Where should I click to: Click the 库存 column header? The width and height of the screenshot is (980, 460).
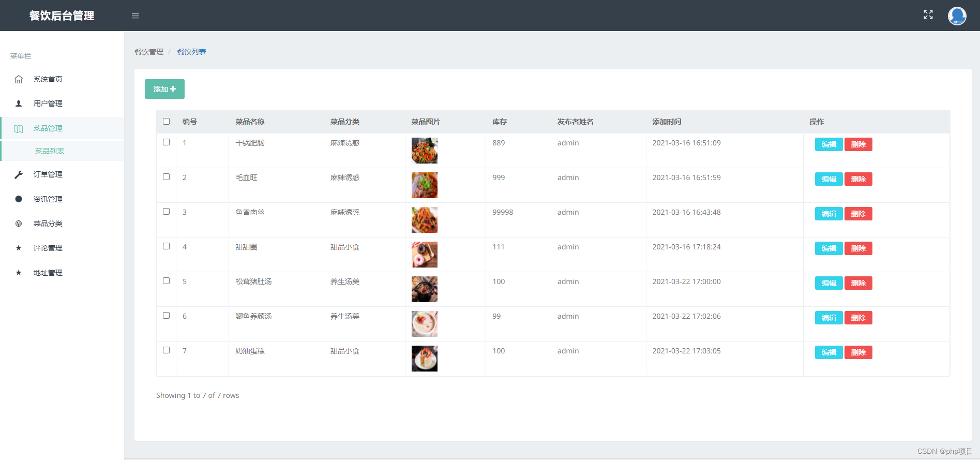pos(500,122)
